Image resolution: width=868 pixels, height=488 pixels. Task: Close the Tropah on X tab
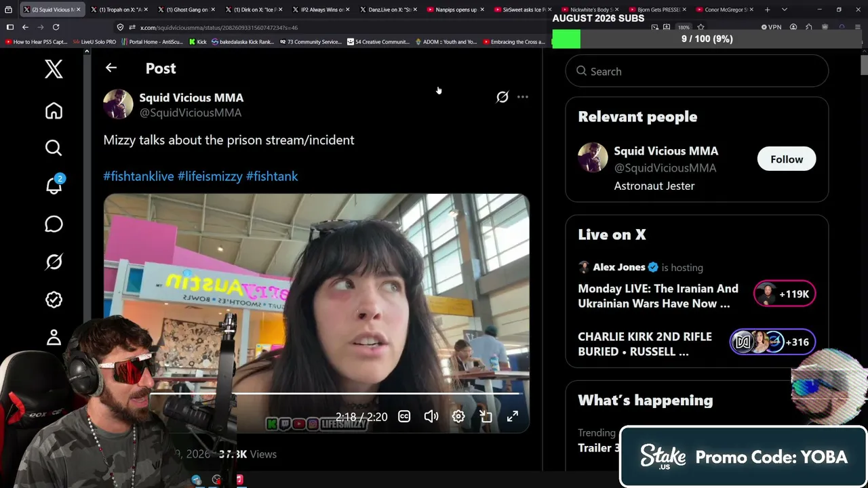tap(146, 9)
